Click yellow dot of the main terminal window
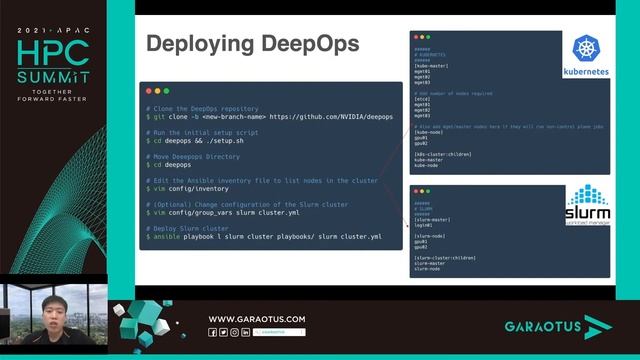 click(158, 91)
